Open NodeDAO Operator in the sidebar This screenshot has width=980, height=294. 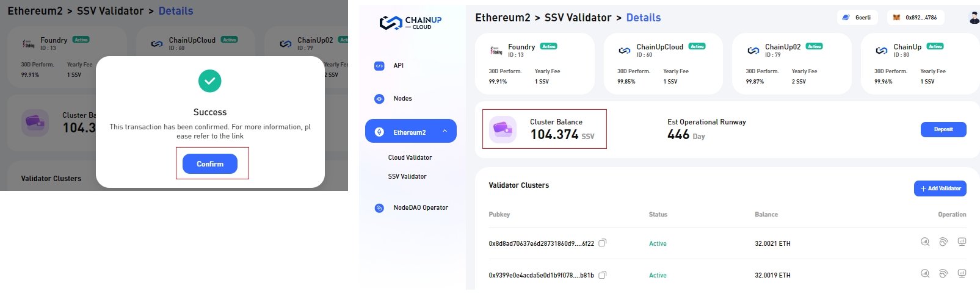[420, 207]
